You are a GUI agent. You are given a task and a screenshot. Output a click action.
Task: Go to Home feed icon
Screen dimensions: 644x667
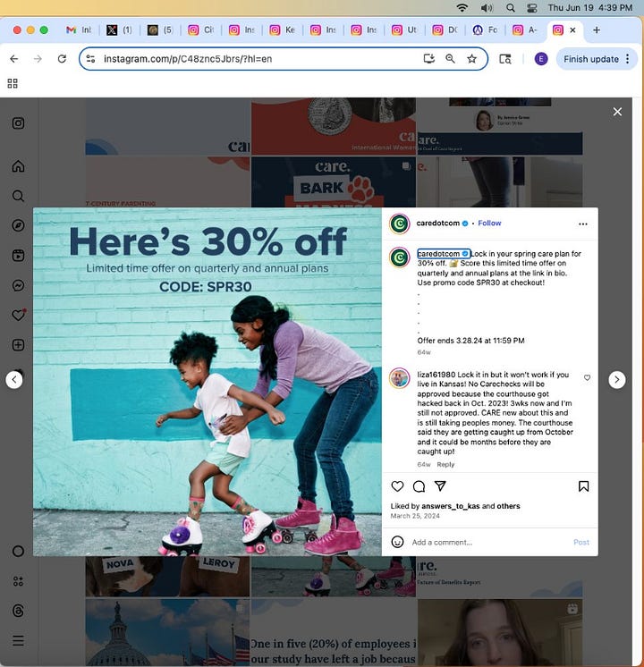pyautogui.click(x=18, y=166)
